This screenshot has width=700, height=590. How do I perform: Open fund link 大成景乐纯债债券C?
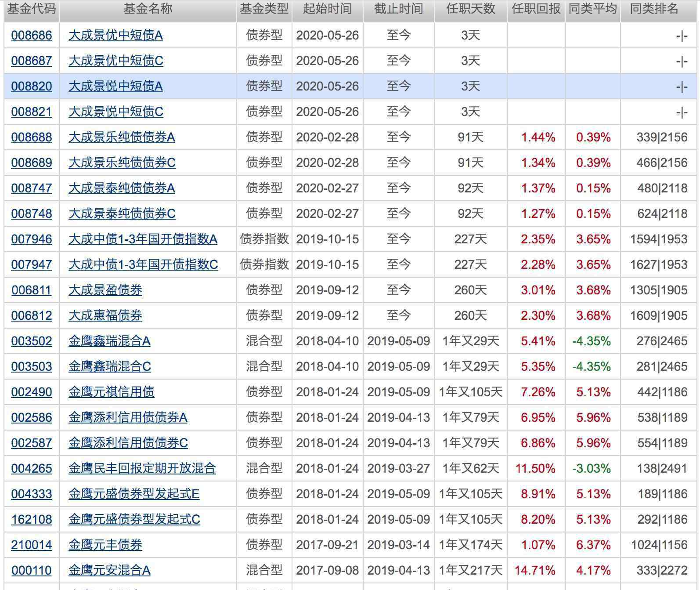pos(122,163)
